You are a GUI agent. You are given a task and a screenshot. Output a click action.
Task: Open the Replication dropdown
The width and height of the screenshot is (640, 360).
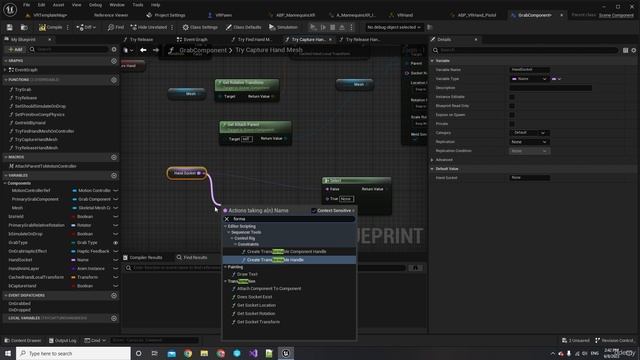(x=530, y=142)
